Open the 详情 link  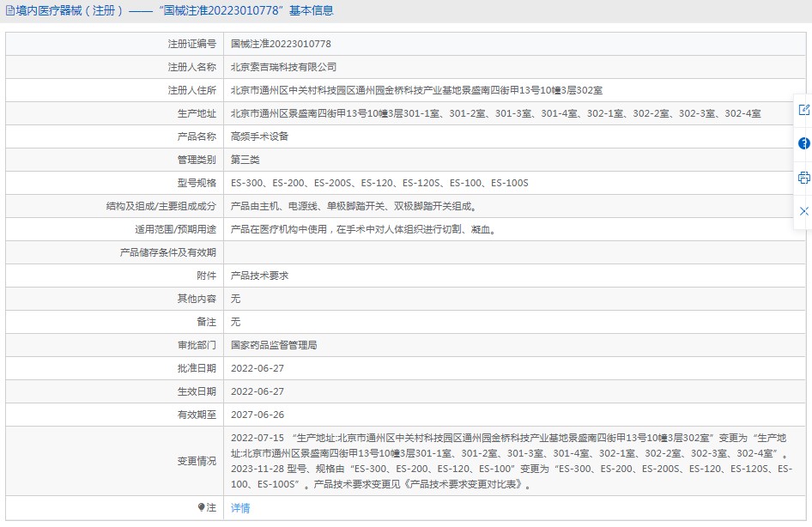(240, 508)
